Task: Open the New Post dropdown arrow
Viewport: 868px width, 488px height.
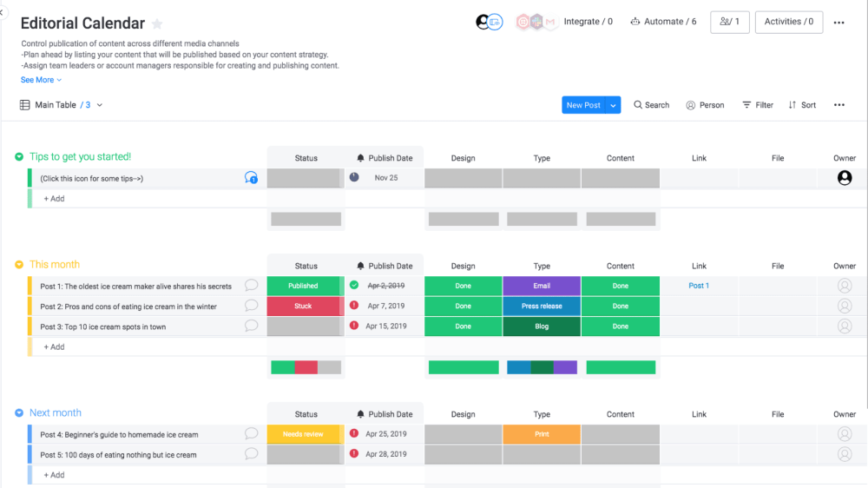Action: 613,105
